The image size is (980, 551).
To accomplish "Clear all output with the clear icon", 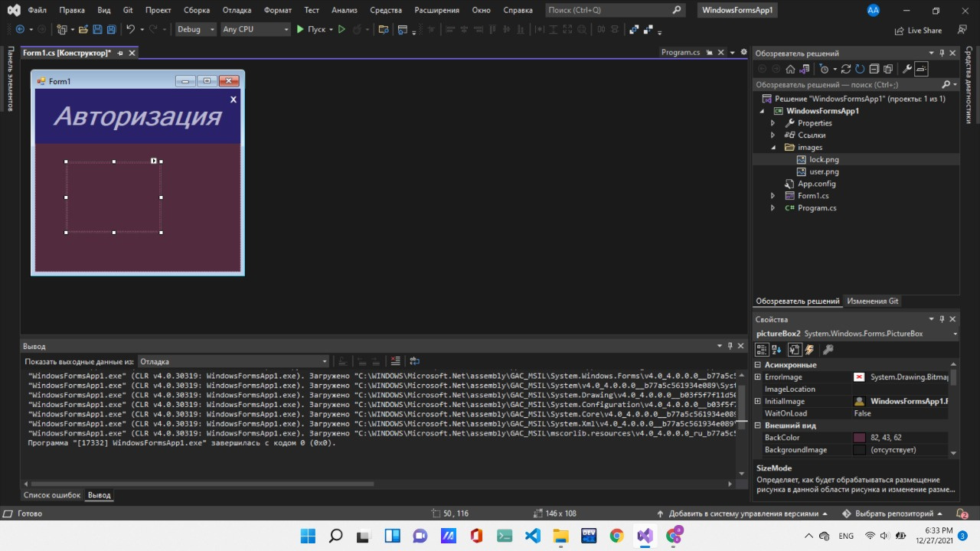I will [x=396, y=361].
